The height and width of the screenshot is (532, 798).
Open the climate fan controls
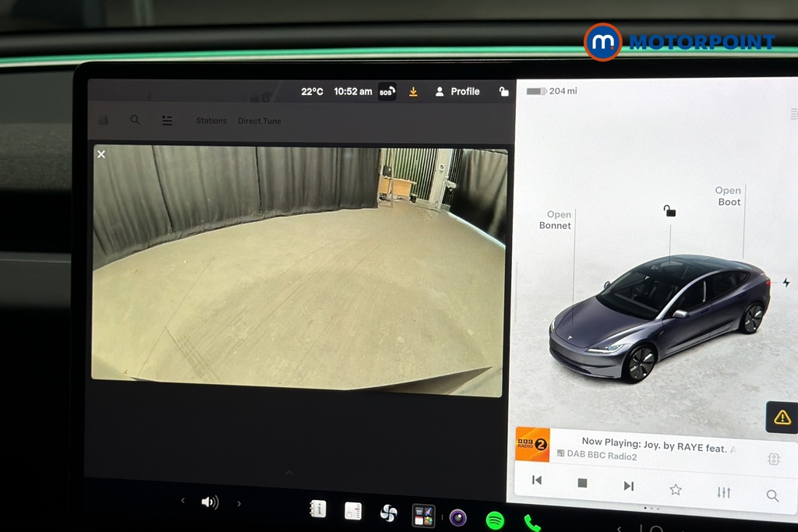(388, 513)
